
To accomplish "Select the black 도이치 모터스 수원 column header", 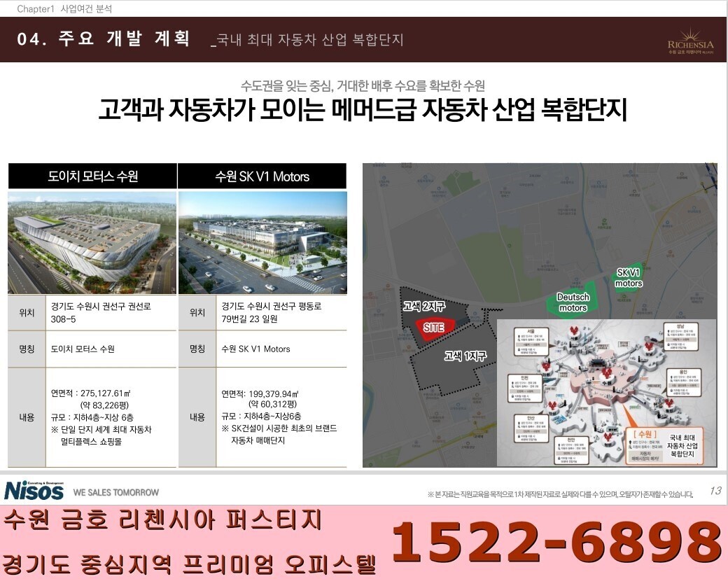I will pos(92,176).
